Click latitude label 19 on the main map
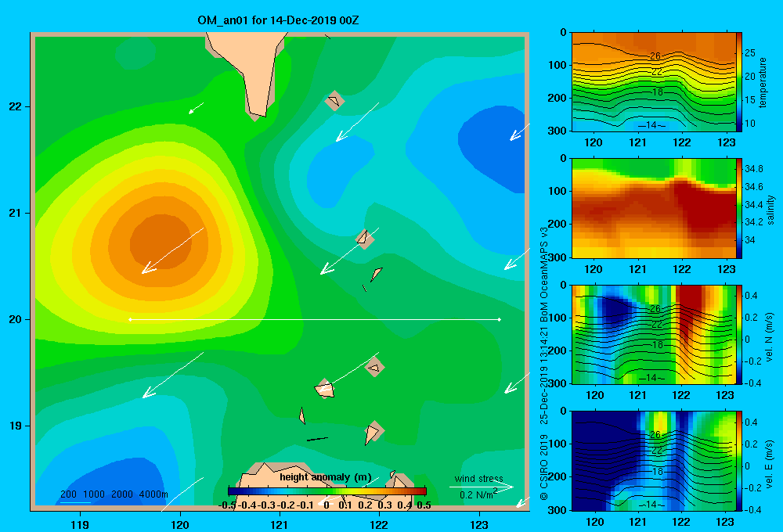Viewport: 783px width, 532px height. pyautogui.click(x=16, y=426)
